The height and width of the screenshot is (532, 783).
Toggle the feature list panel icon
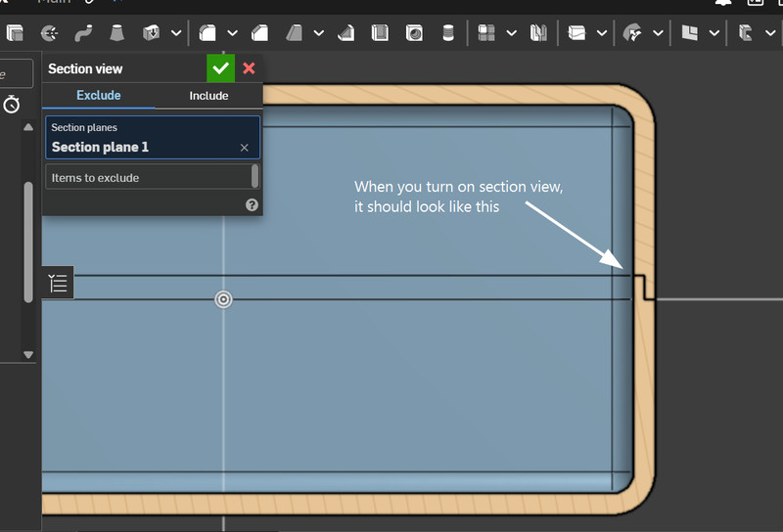(x=58, y=283)
